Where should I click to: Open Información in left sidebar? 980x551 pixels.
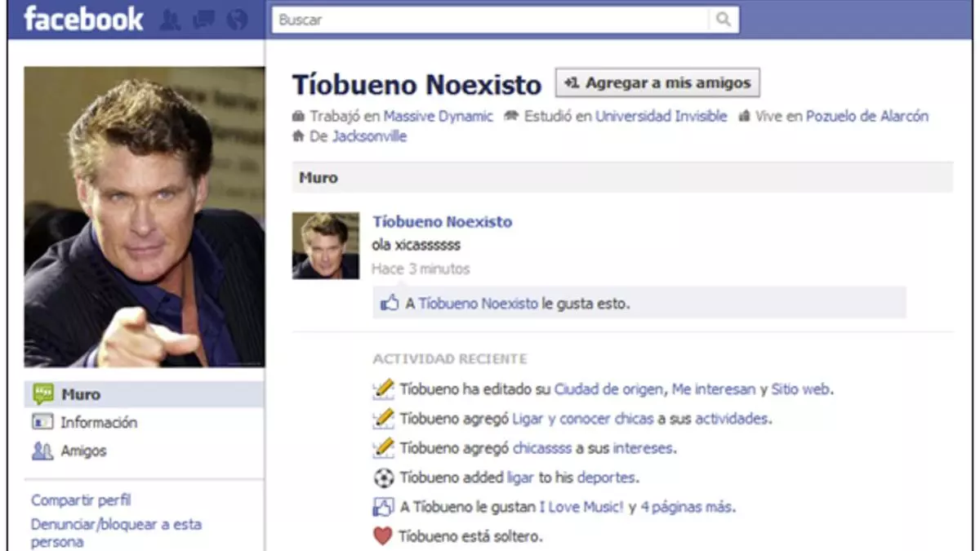pyautogui.click(x=98, y=422)
